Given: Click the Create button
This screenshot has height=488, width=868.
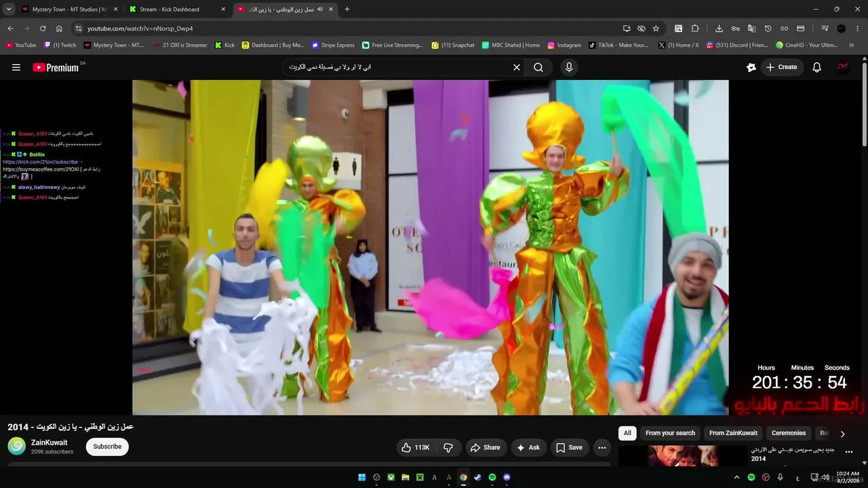Looking at the screenshot, I should coord(781,67).
